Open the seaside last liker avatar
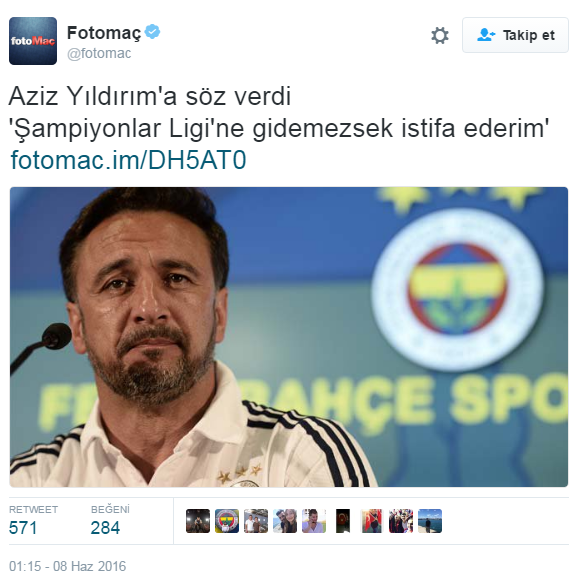The height and width of the screenshot is (581, 581). pyautogui.click(x=430, y=521)
